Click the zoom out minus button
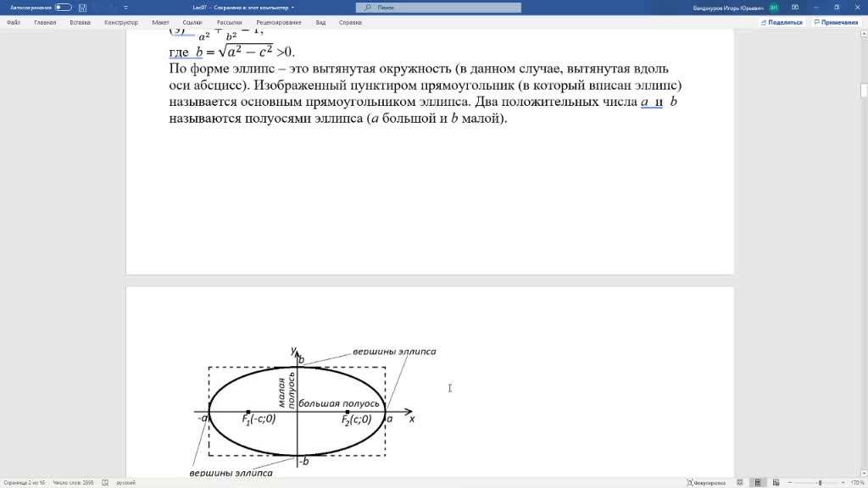 790,483
